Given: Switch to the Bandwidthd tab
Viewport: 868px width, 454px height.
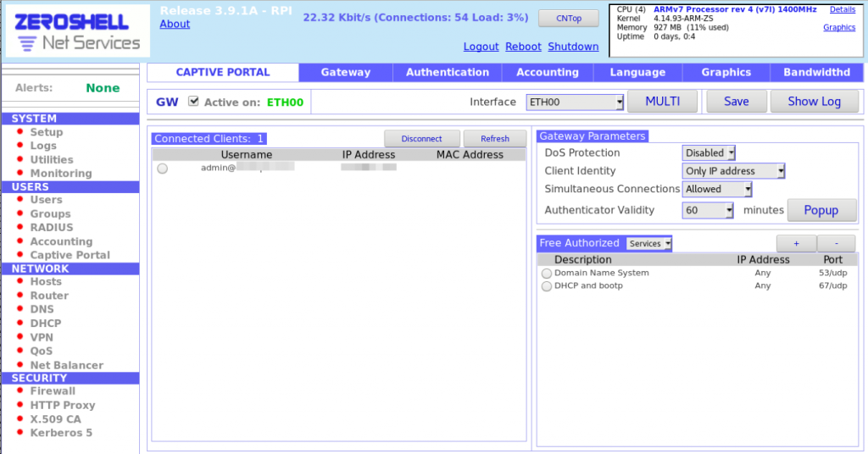Looking at the screenshot, I should point(816,73).
